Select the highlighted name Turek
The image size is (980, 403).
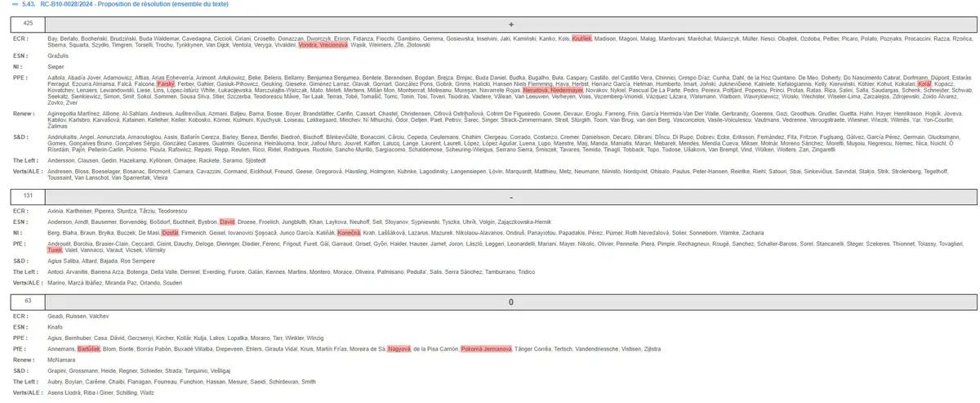[x=56, y=251]
